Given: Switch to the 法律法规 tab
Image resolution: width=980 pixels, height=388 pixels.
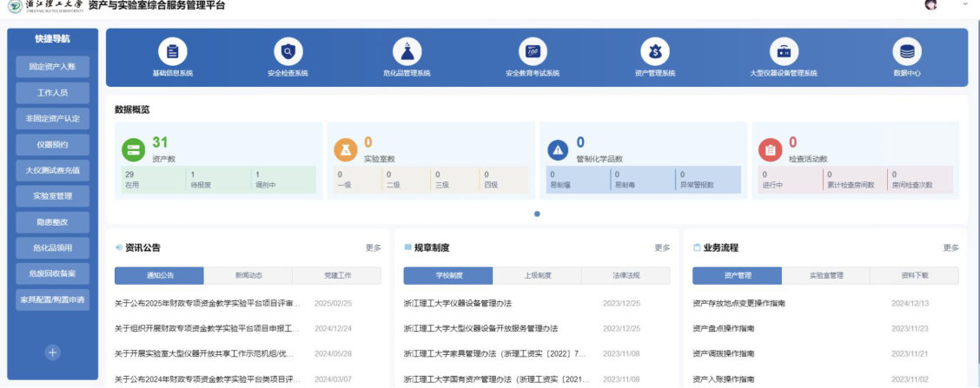Looking at the screenshot, I should [626, 275].
